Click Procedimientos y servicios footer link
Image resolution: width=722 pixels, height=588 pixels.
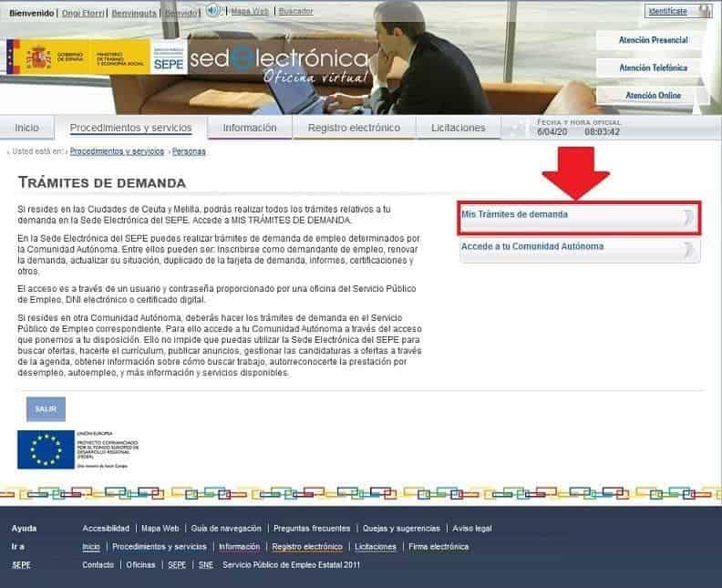coord(160,547)
